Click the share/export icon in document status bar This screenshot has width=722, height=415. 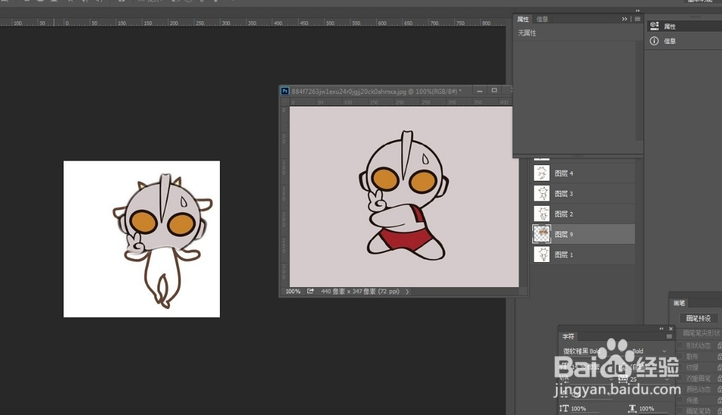coord(310,291)
